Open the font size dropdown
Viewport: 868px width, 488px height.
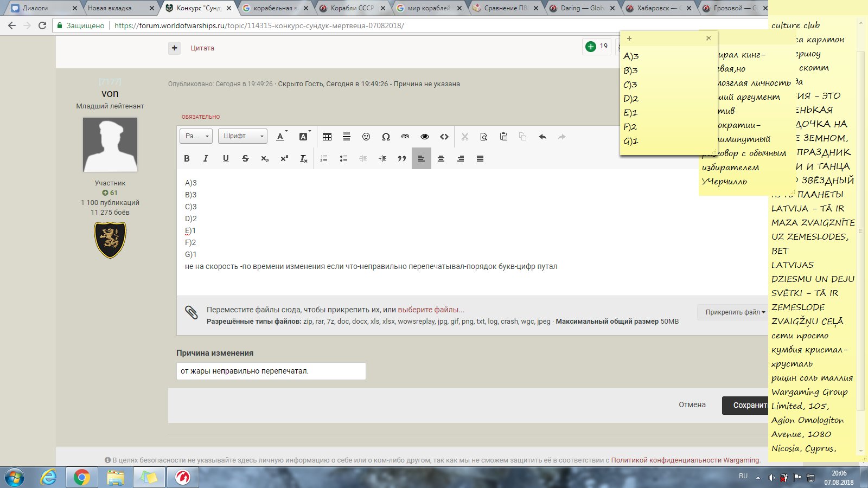coord(196,136)
